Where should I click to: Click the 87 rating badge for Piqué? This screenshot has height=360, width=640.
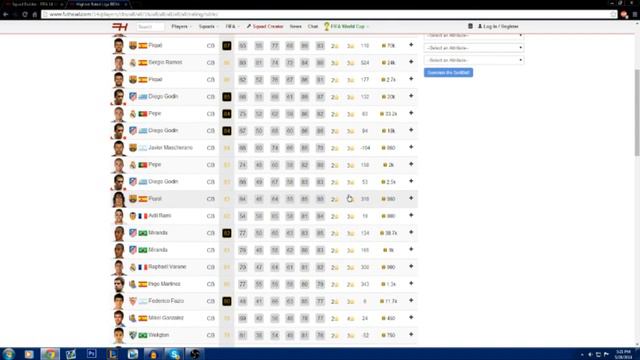[227, 46]
